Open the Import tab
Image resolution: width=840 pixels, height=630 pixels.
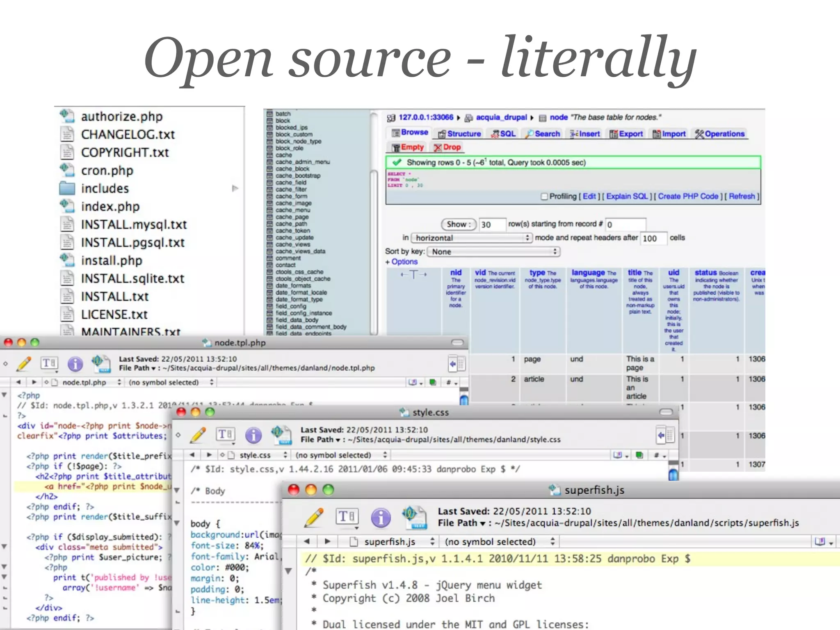click(669, 134)
